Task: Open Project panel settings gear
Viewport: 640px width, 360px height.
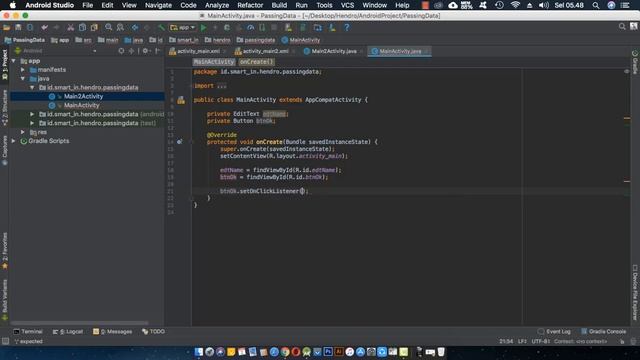Action: pyautogui.click(x=145, y=51)
